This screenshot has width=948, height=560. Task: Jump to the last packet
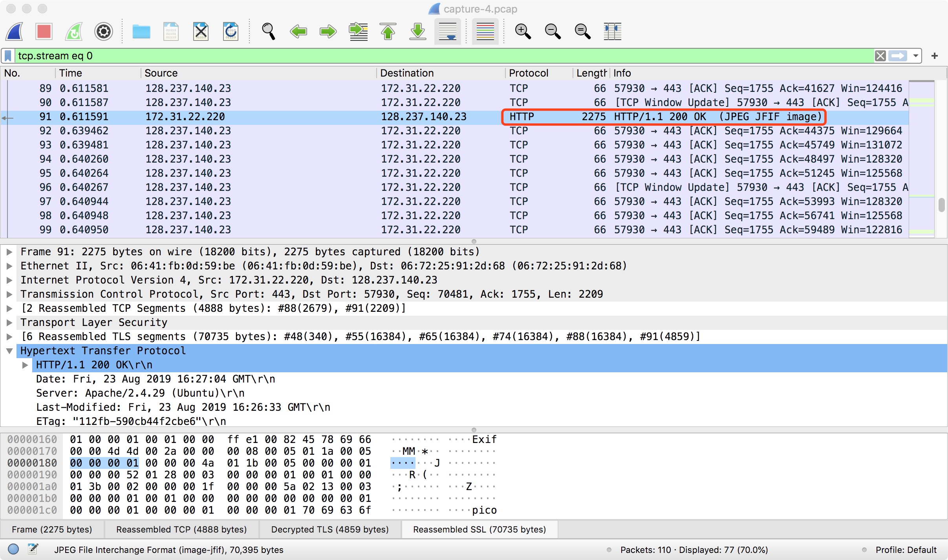418,31
